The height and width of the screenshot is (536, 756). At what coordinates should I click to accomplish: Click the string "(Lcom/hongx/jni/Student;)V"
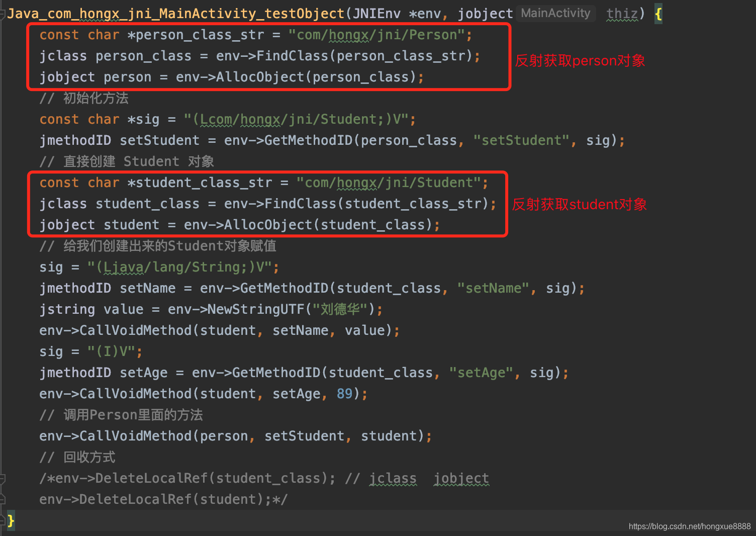tap(296, 119)
